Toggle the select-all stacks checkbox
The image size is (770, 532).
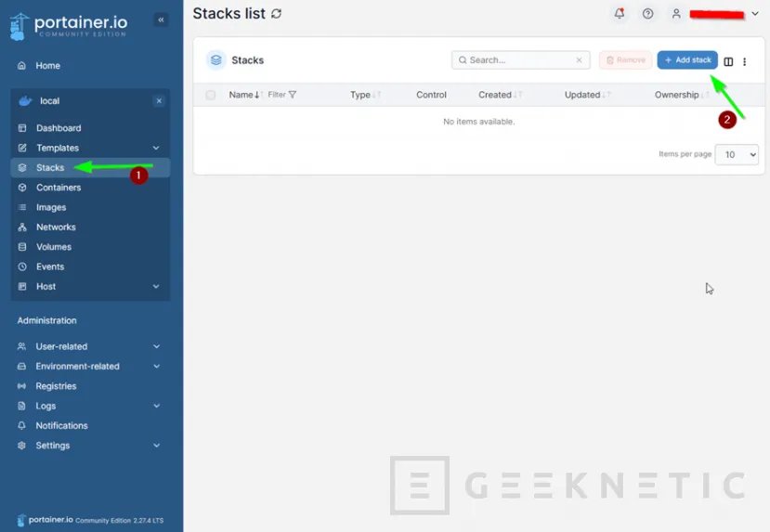pyautogui.click(x=211, y=95)
